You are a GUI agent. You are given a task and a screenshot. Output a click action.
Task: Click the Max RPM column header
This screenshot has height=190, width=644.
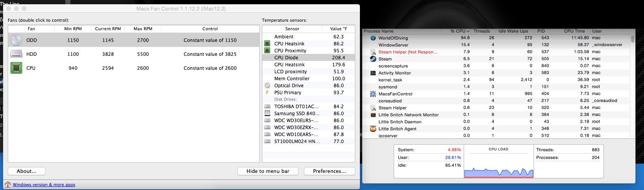pos(143,29)
